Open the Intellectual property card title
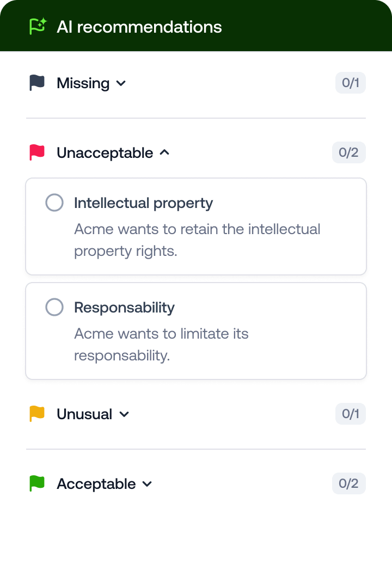392x588 pixels. [143, 203]
